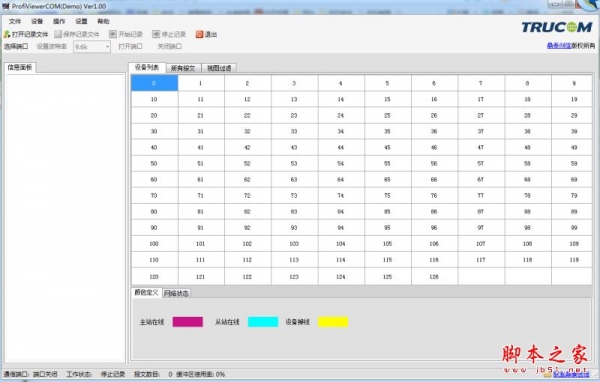This screenshot has width=600, height=382.
Task: Click the 打开端口 button
Action: 130,47
